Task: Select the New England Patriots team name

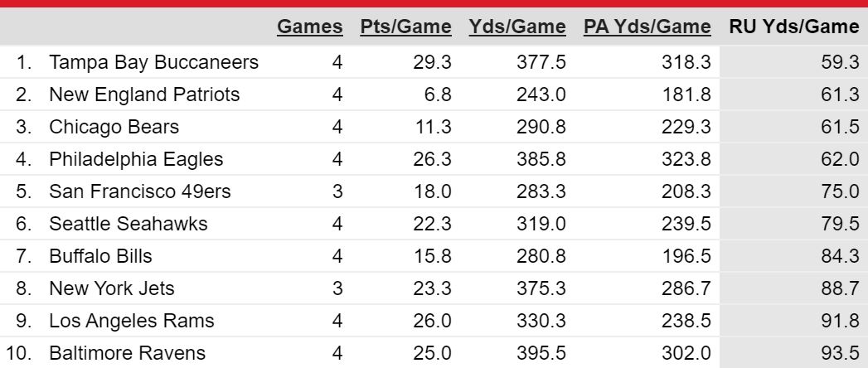Action: [144, 94]
